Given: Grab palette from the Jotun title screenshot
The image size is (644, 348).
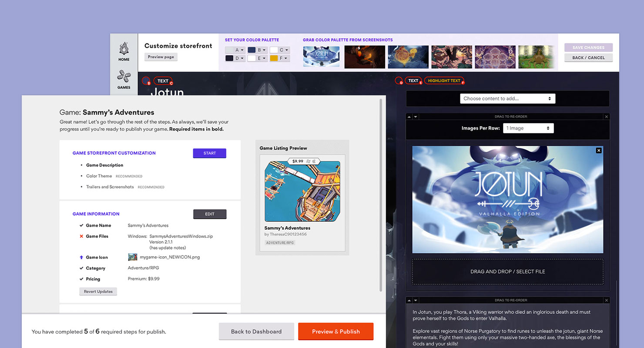Looking at the screenshot, I should pos(321,57).
